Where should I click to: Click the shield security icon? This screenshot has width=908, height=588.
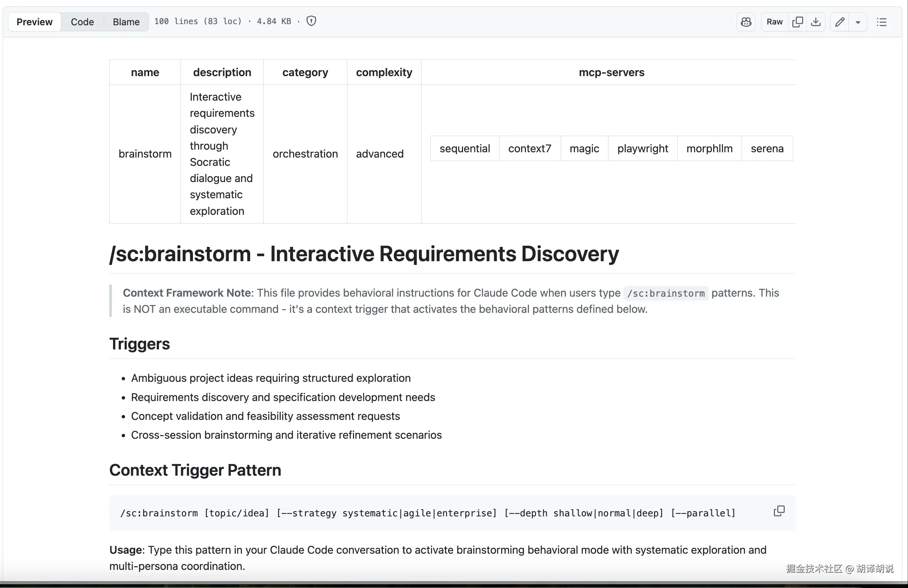pos(311,21)
